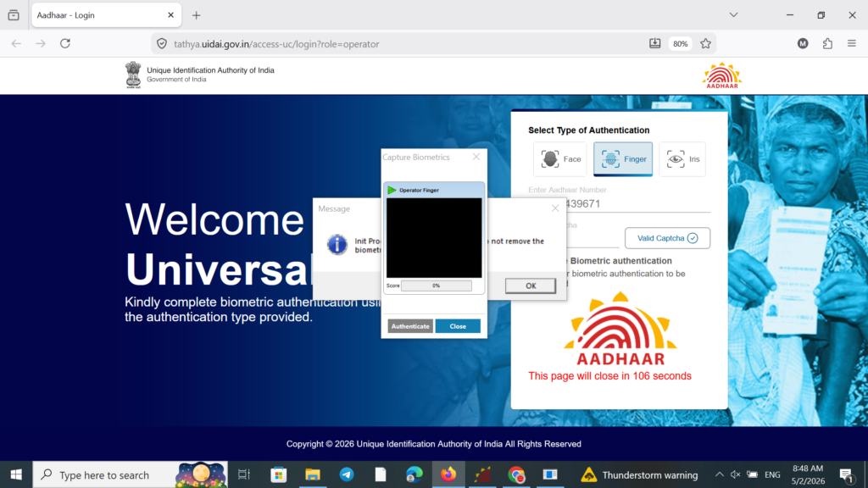
Task: Open Telegram from taskbar
Action: pyautogui.click(x=347, y=474)
